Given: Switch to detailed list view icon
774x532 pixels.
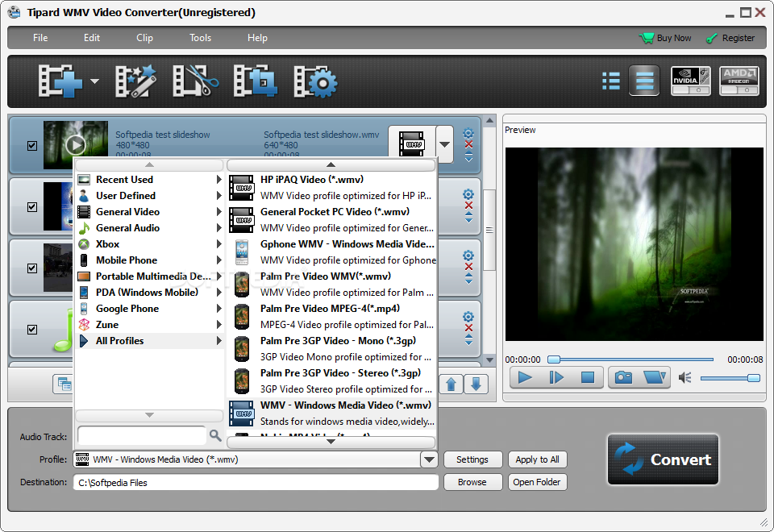Looking at the screenshot, I should pyautogui.click(x=610, y=81).
